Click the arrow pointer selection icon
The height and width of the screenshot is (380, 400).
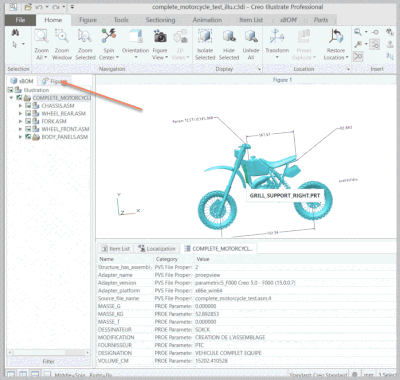15,44
